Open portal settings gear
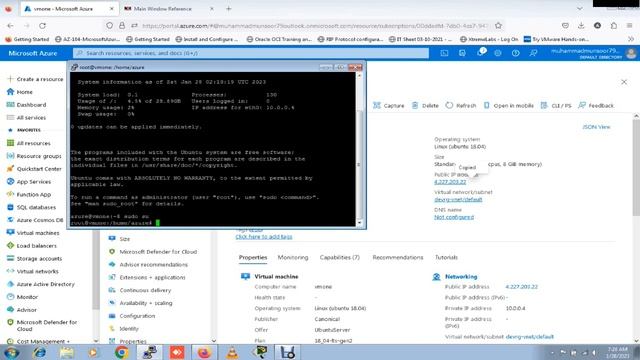 click(498, 53)
